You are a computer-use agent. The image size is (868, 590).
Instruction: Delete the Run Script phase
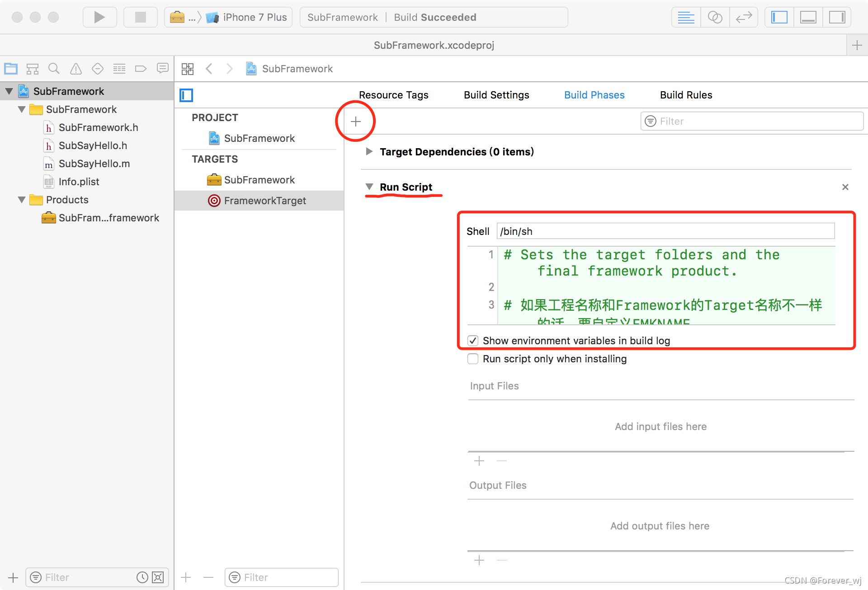[845, 187]
